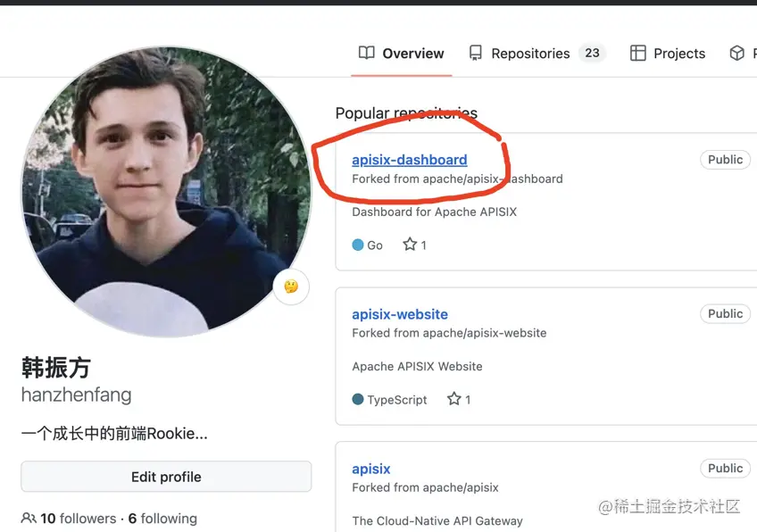757x532 pixels.
Task: Click the username hanzhenfang
Action: [x=76, y=395]
